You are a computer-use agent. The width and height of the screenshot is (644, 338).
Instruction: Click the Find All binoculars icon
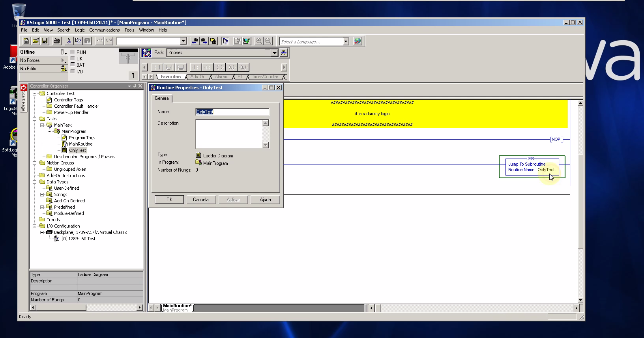[x=213, y=41]
